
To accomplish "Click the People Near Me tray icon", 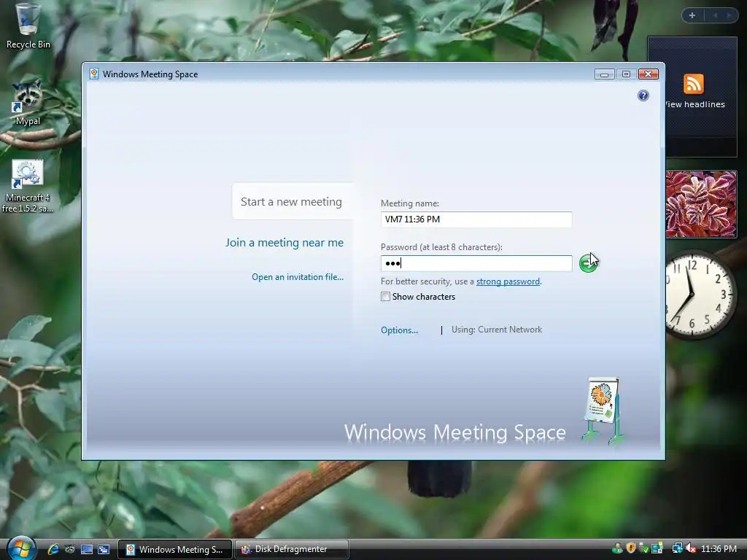I will coord(617,549).
